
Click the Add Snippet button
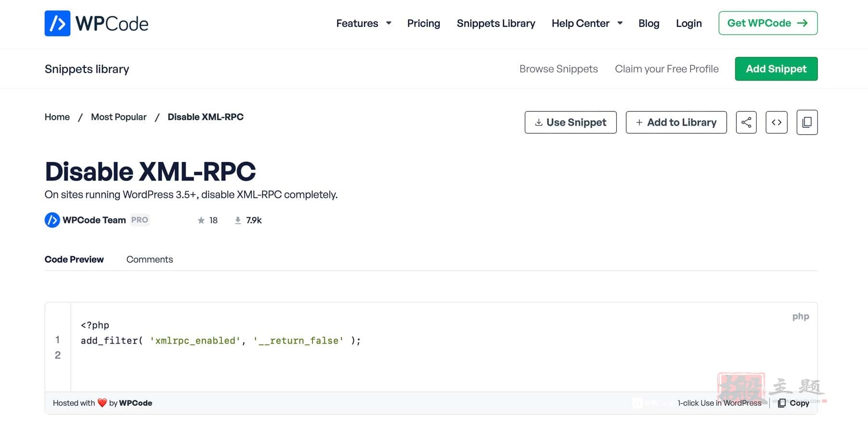[x=776, y=69]
